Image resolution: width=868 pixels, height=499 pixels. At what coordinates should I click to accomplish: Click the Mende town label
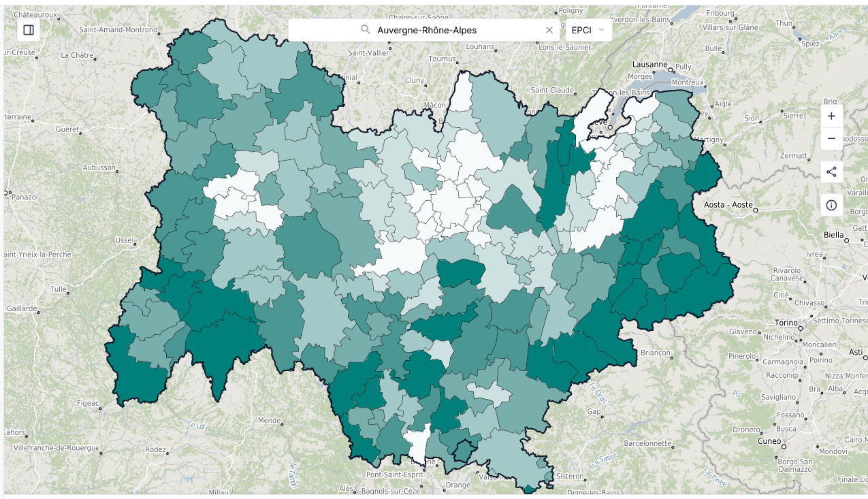coord(270,420)
